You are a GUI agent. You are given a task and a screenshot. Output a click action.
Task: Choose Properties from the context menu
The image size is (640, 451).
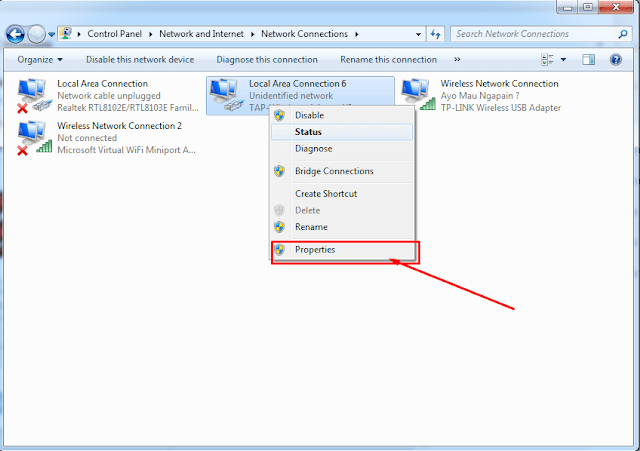coord(314,250)
